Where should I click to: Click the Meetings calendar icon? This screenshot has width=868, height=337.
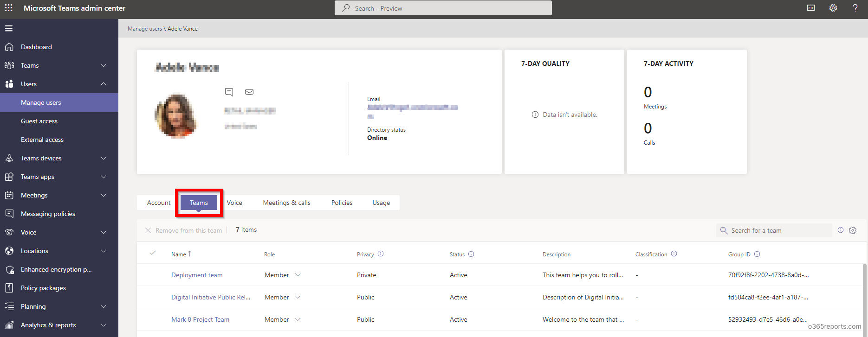coord(9,195)
